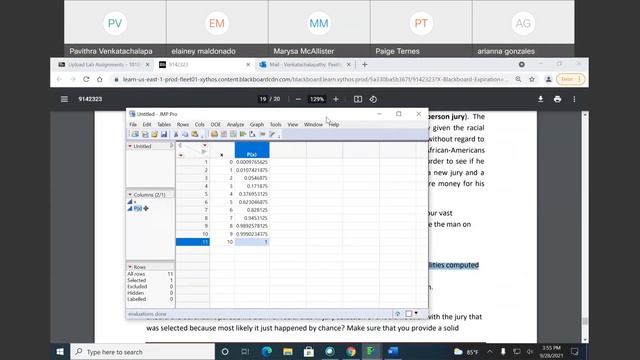Go to Chrome home page icon
This screenshot has width=640, height=360.
coord(100,79)
